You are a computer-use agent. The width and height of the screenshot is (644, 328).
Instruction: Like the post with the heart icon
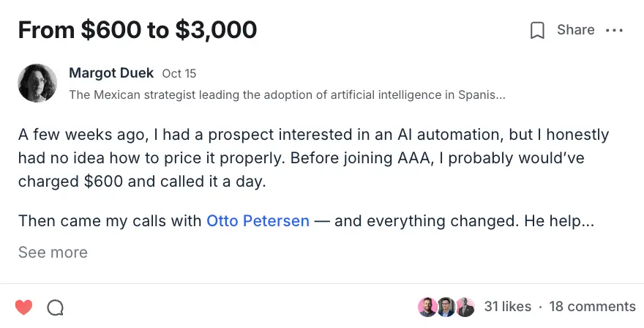24,307
